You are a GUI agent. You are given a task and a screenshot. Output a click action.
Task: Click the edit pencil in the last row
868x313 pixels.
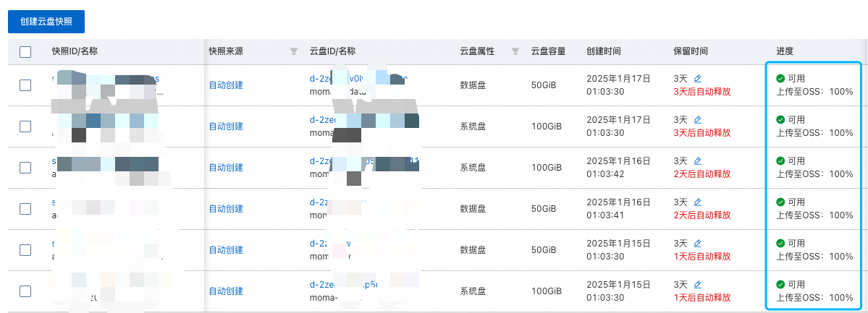click(x=698, y=284)
